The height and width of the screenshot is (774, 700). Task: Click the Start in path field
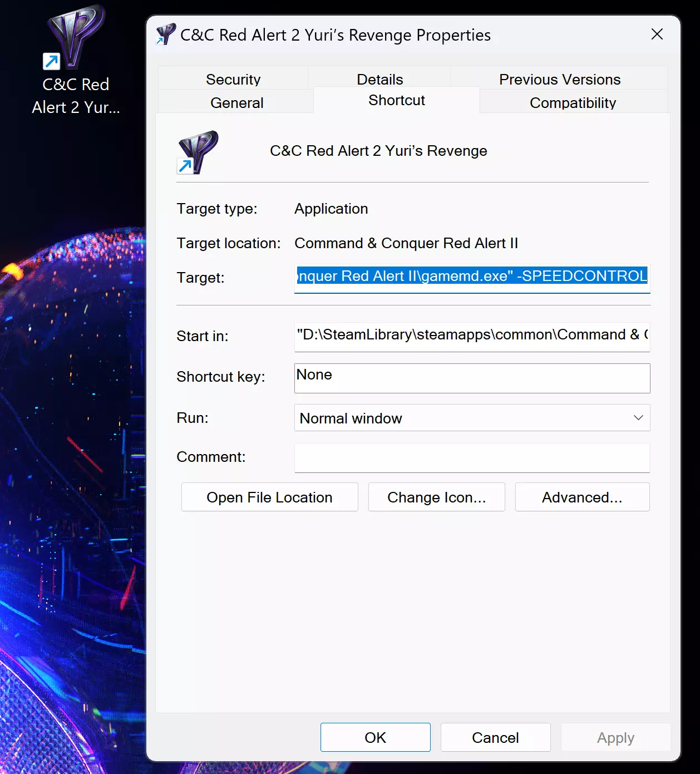pos(472,336)
